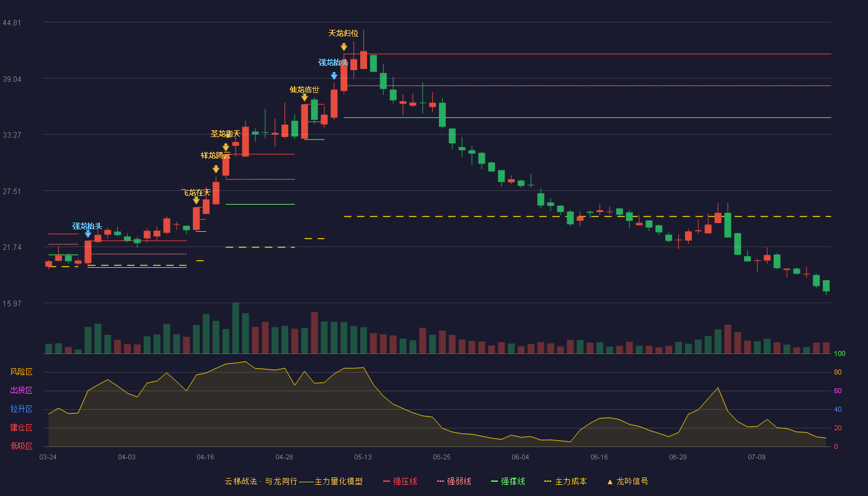This screenshot has width=868, height=496.
Task: Click the green 强撑线 legend line swatch
Action: [494, 481]
